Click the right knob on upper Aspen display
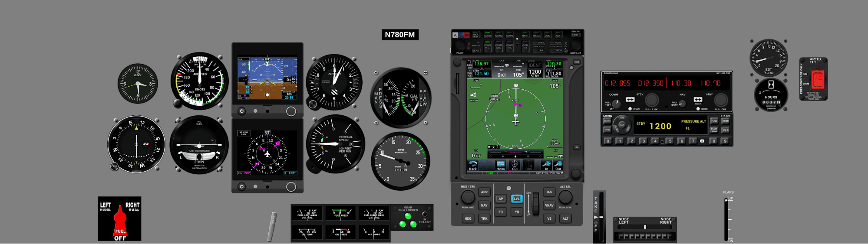Screen dimensions: 868x244 (291, 111)
